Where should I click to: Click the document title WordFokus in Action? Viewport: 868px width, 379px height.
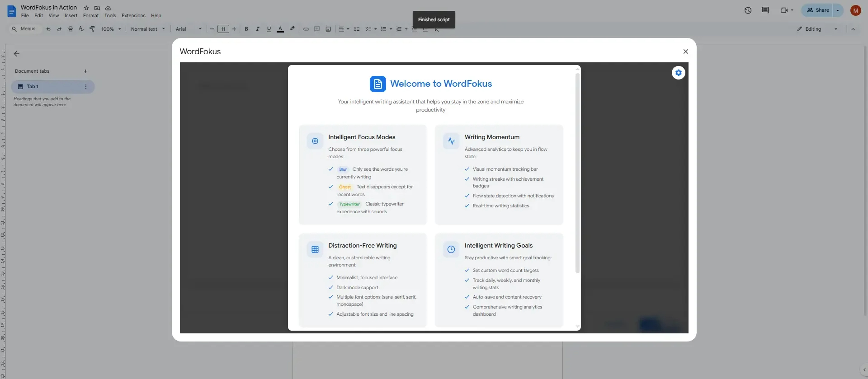coord(49,8)
